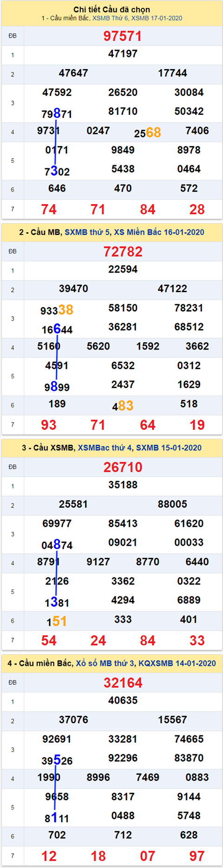
Task: Follow the 'XS Miền Bắc 16-01-2020' link
Action: (x=159, y=232)
